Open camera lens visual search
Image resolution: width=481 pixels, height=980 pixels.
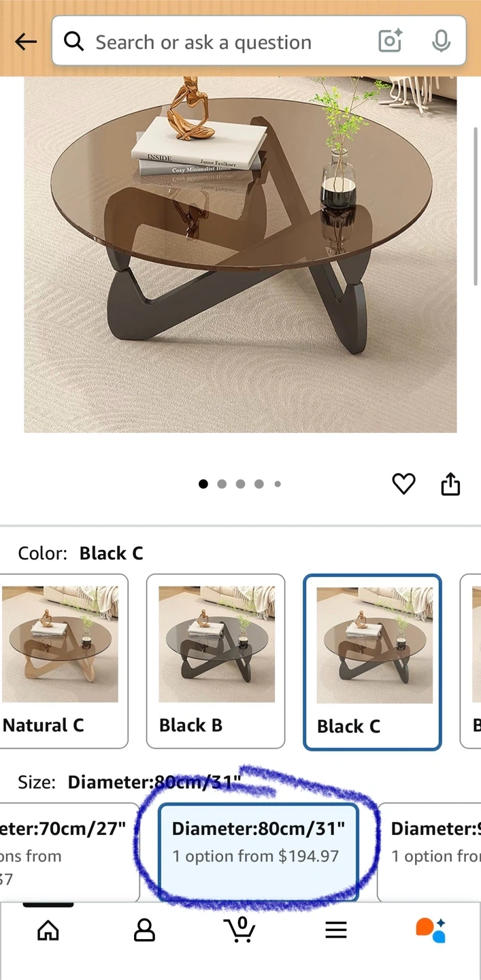[391, 42]
